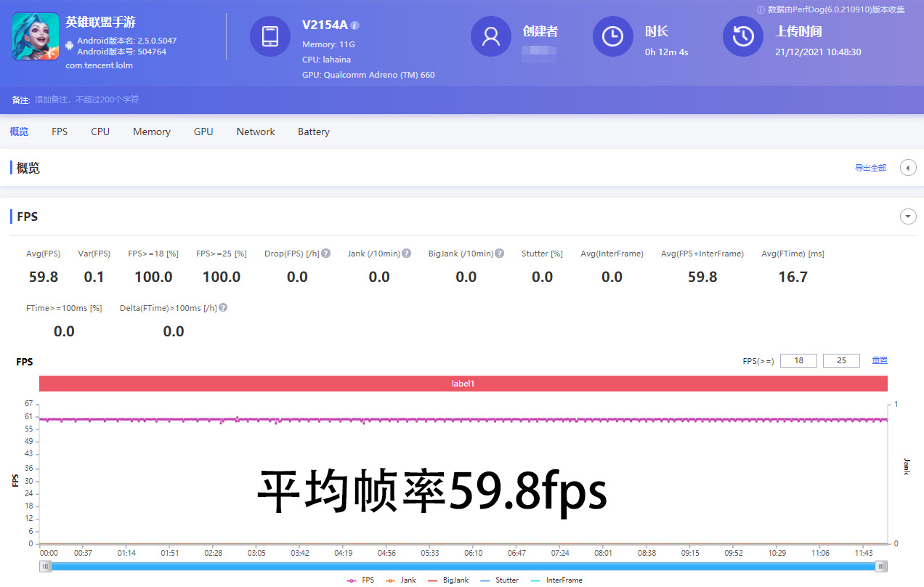Click the phone device icon beside V2154A

pyautogui.click(x=269, y=36)
